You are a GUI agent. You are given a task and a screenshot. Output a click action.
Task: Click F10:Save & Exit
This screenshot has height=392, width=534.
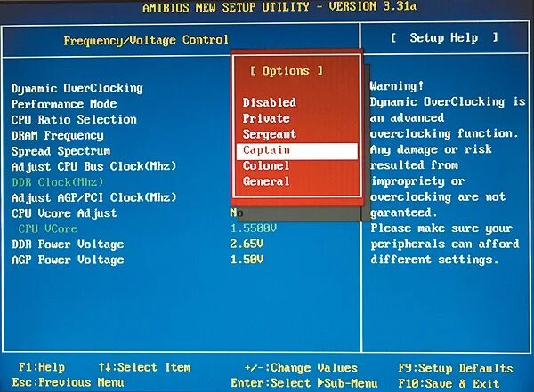pos(449,383)
